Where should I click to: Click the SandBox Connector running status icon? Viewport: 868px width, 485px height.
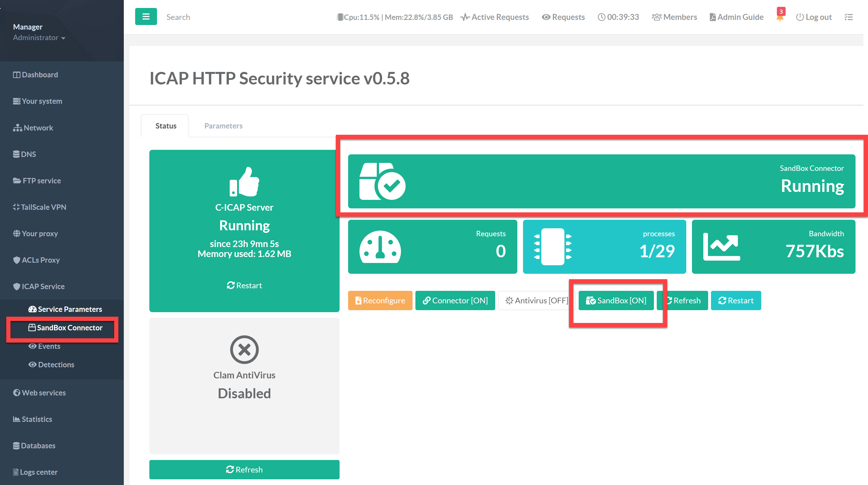tap(382, 181)
